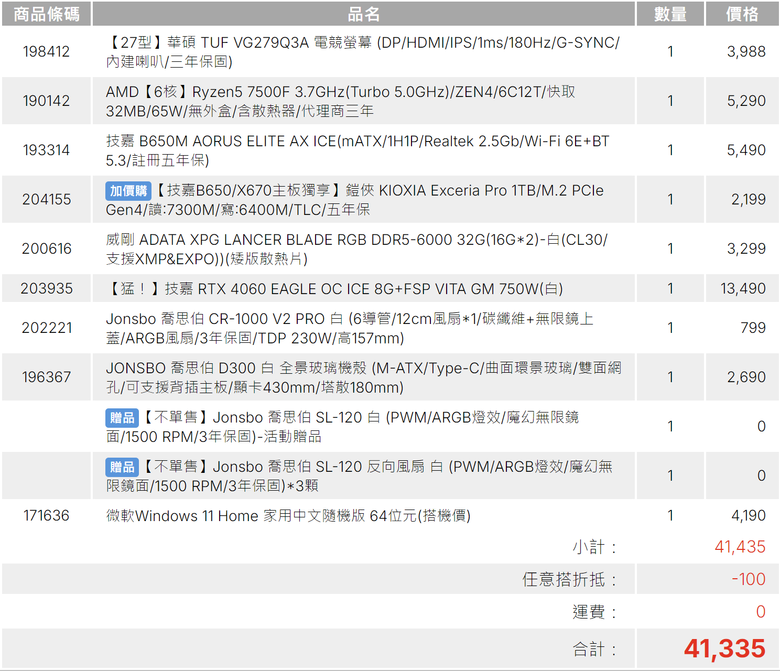The image size is (780, 671).
Task: Click the ADATA XPG LANCER BLADE RAM name
Action: (x=356, y=249)
